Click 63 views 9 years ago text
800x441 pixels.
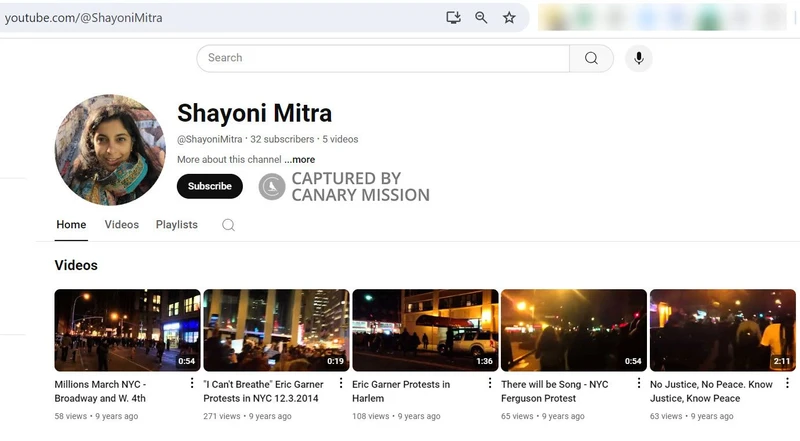692,416
